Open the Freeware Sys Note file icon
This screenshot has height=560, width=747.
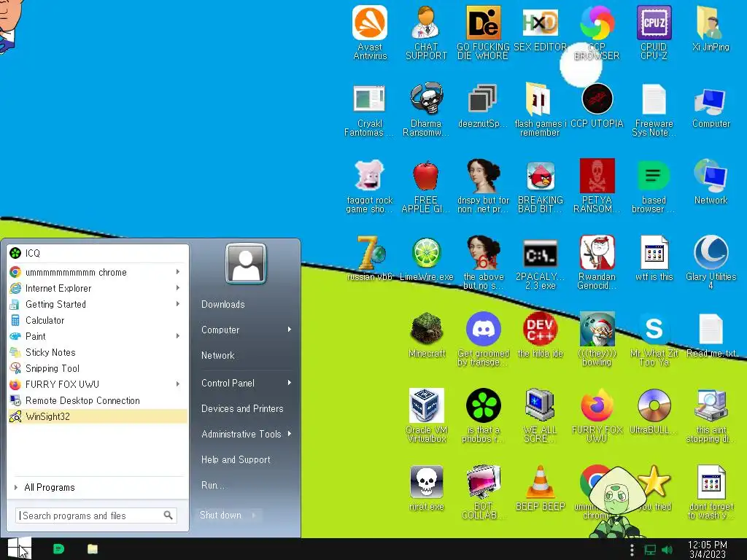pos(654,111)
